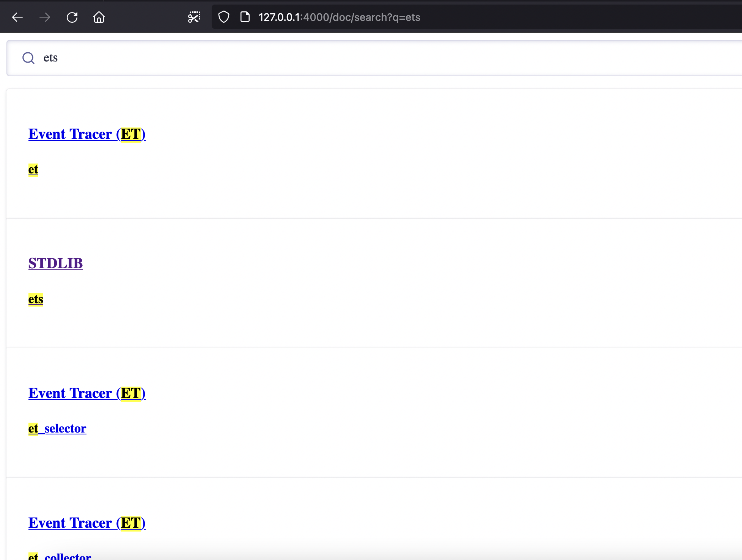Open the shield tracking protection icon

[x=224, y=17]
